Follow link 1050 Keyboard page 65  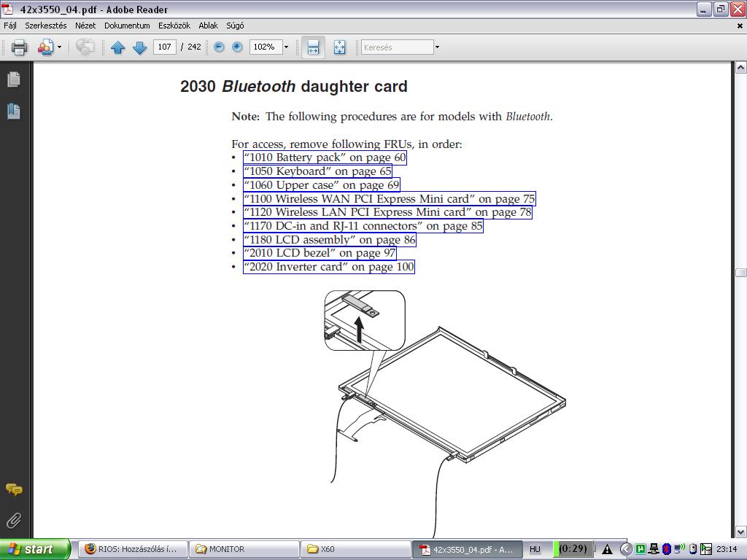coord(317,171)
